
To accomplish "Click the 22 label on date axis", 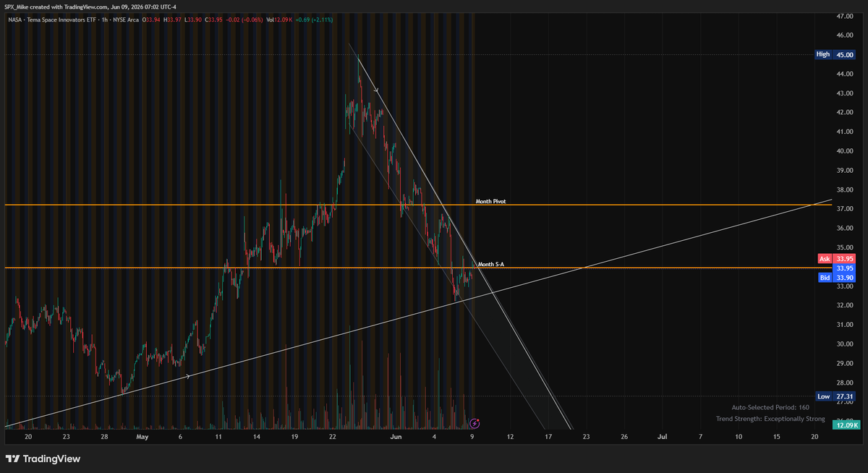I will coord(332,437).
